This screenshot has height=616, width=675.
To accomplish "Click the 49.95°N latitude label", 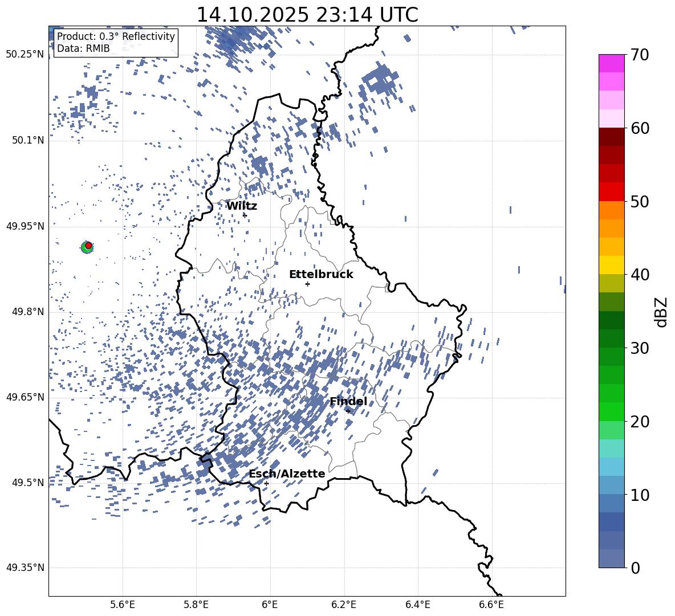I will (x=25, y=226).
